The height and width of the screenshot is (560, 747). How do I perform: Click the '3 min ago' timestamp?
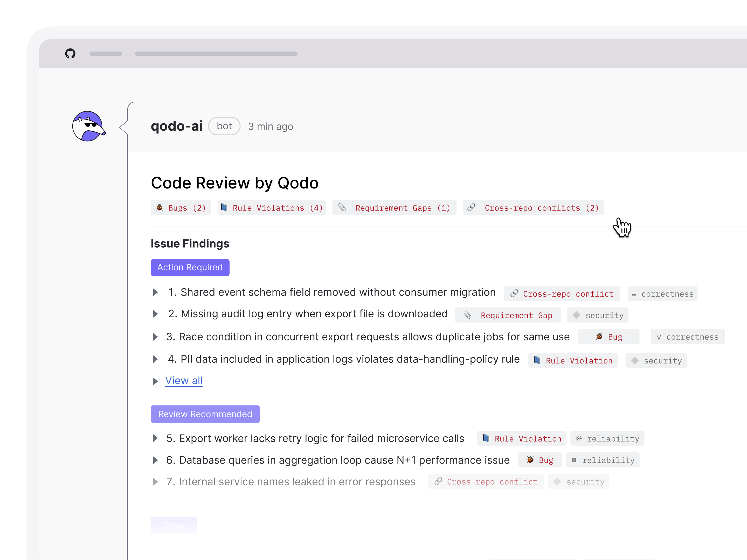pyautogui.click(x=271, y=127)
